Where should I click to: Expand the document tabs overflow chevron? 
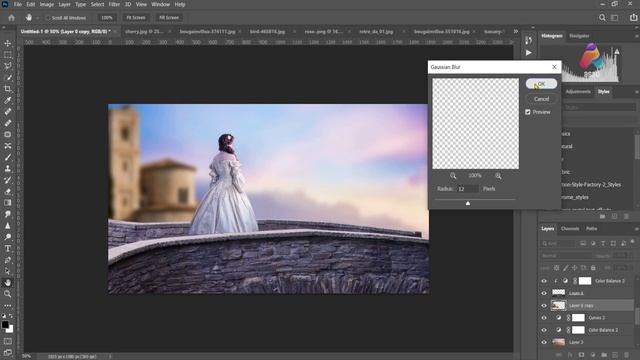[x=516, y=31]
